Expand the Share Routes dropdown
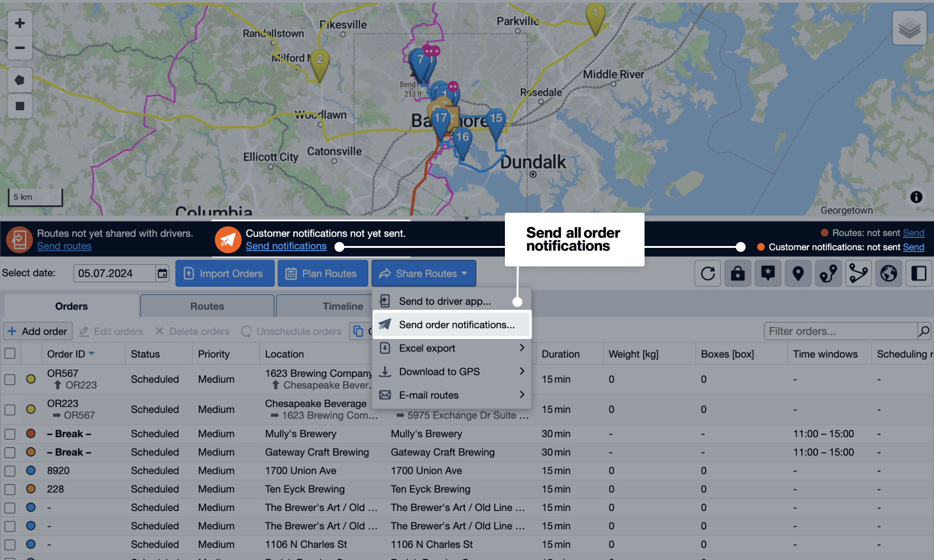This screenshot has height=560, width=934. pos(424,274)
